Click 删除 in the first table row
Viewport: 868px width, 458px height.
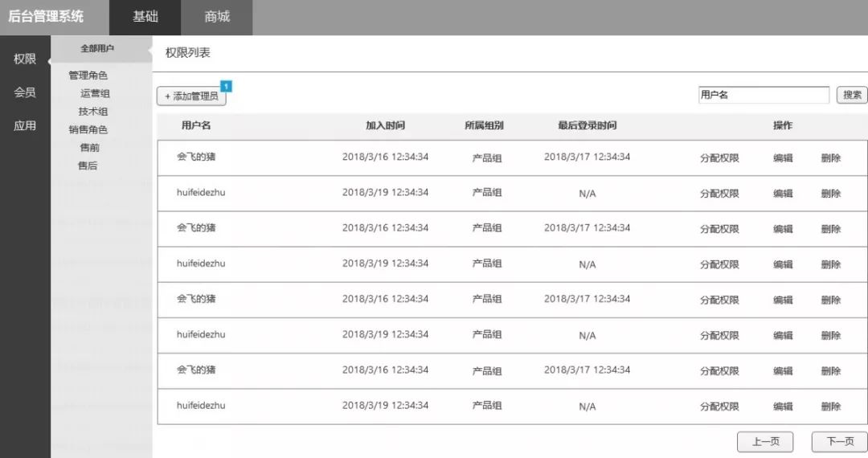click(831, 157)
